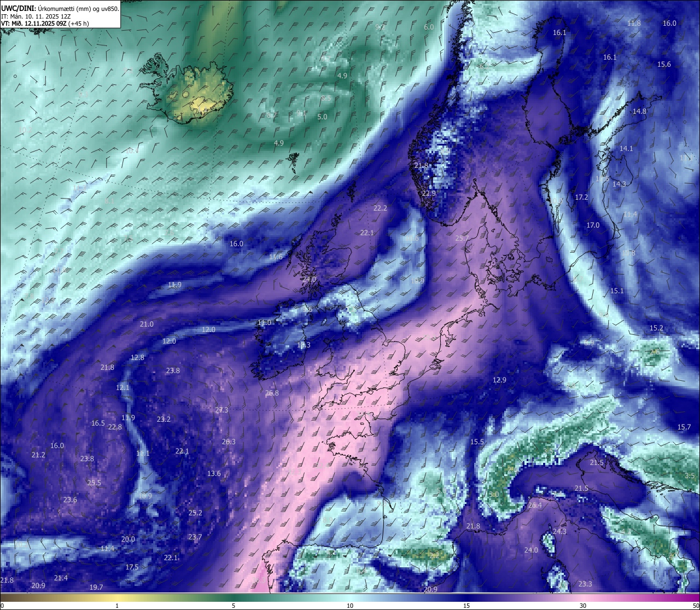Click the 23.2 value label
The image size is (700, 610).
tap(164, 420)
